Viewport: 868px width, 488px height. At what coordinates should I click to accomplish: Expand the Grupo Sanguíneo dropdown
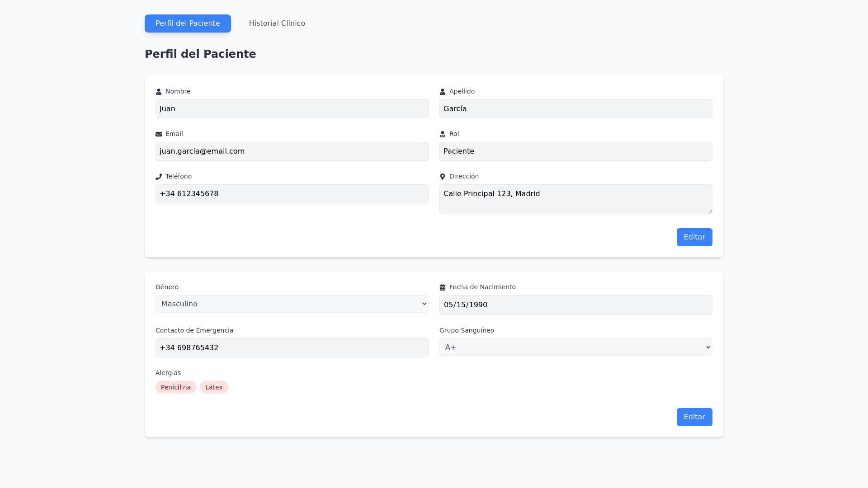click(576, 347)
